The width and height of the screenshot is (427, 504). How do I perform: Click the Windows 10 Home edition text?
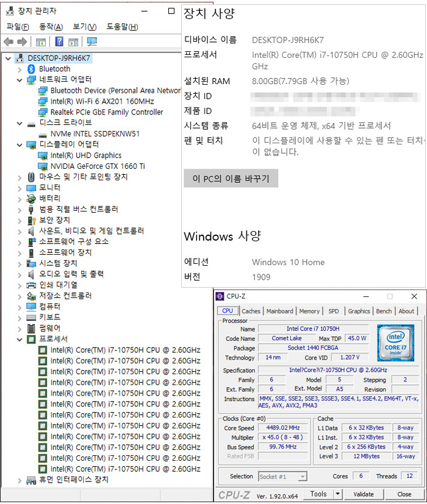point(288,262)
